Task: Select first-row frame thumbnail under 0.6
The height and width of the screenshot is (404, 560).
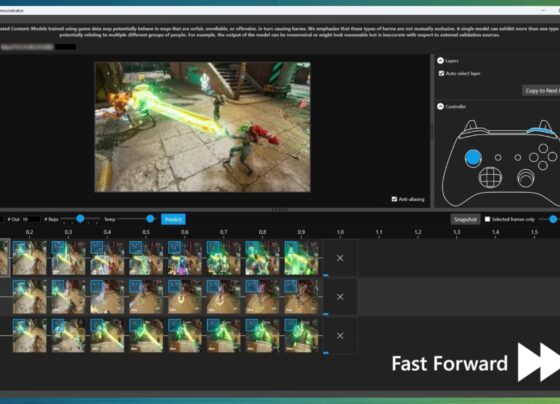Action: 185,258
